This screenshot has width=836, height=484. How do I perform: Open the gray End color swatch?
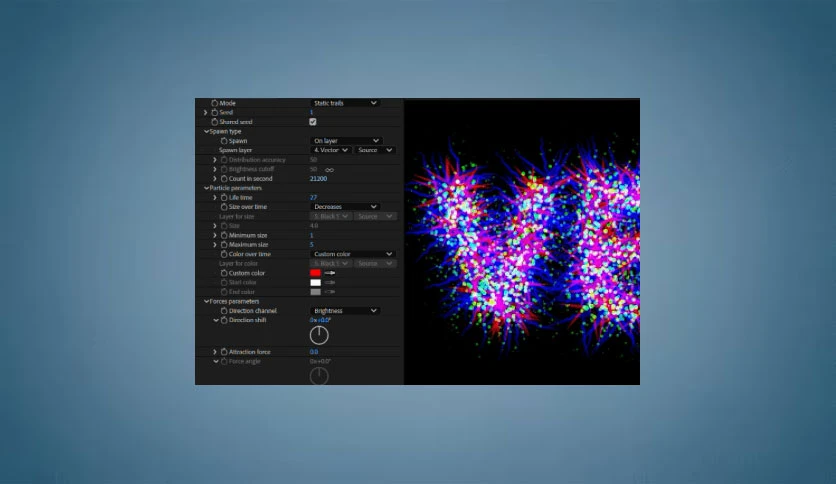tap(316, 292)
